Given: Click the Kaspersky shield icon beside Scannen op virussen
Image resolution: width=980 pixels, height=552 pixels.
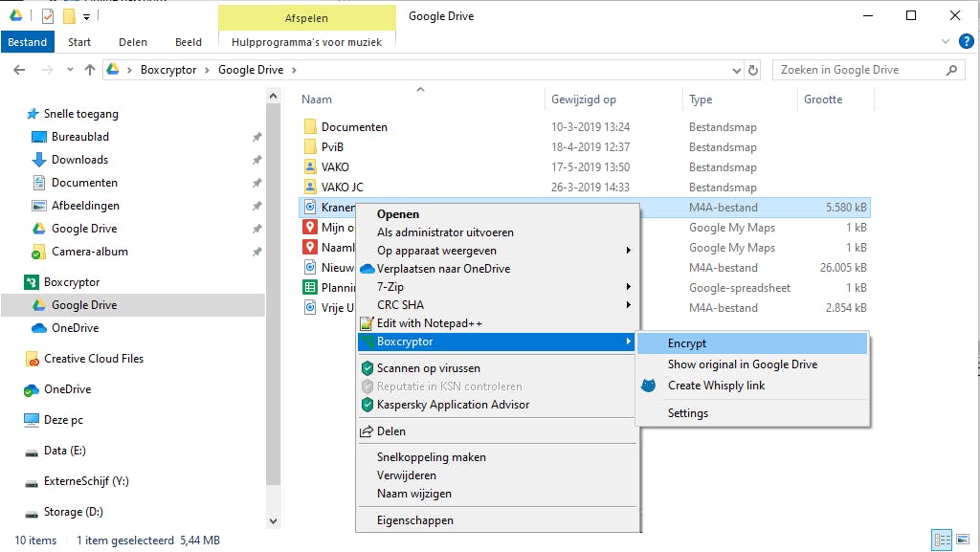Looking at the screenshot, I should [367, 368].
